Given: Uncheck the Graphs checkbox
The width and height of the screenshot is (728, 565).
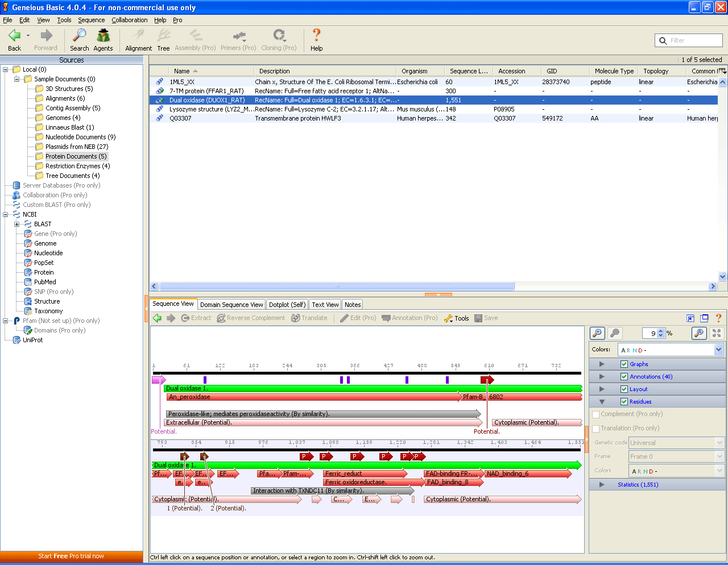Looking at the screenshot, I should [624, 364].
